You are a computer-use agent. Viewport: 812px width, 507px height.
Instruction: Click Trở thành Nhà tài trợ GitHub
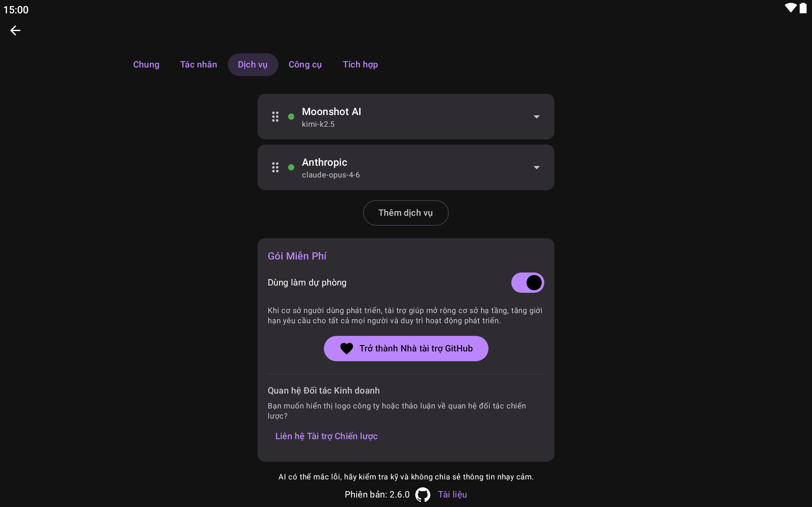pyautogui.click(x=406, y=348)
